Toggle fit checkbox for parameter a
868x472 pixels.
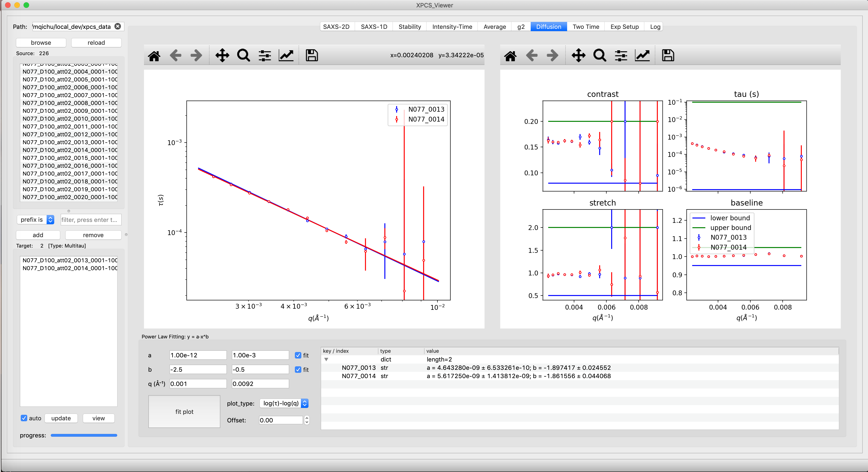click(298, 355)
